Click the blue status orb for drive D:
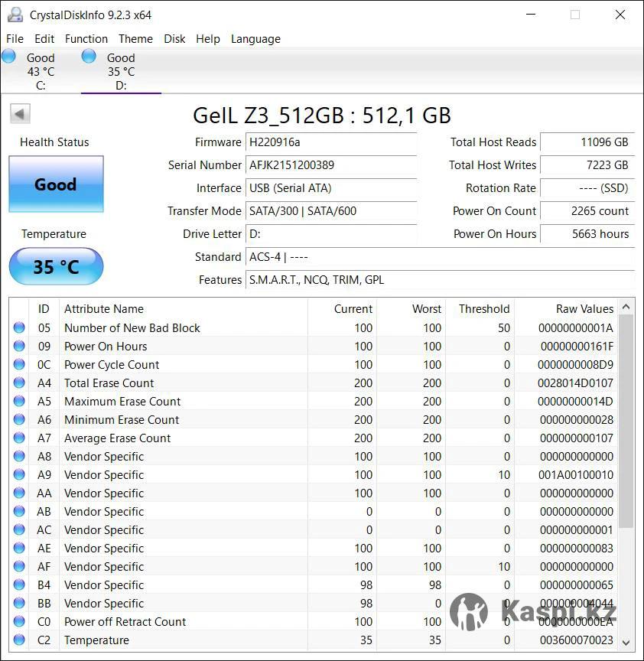This screenshot has width=644, height=661. click(x=89, y=56)
